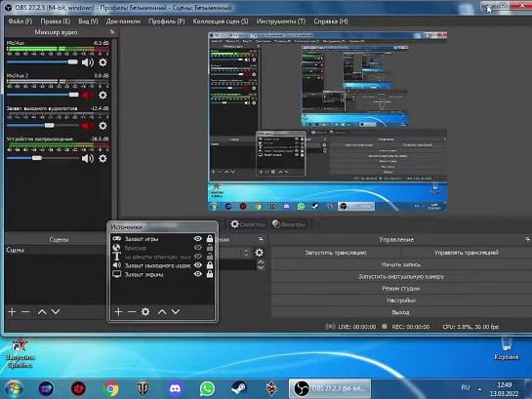Open Discord from the taskbar
Viewport: 532px width, 399px height.
coord(175,388)
